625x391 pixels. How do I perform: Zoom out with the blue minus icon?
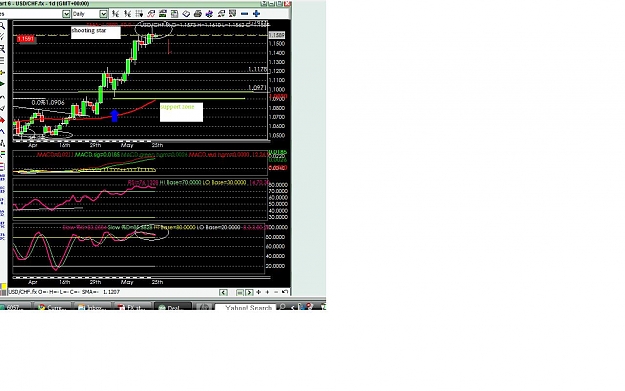tap(245, 14)
